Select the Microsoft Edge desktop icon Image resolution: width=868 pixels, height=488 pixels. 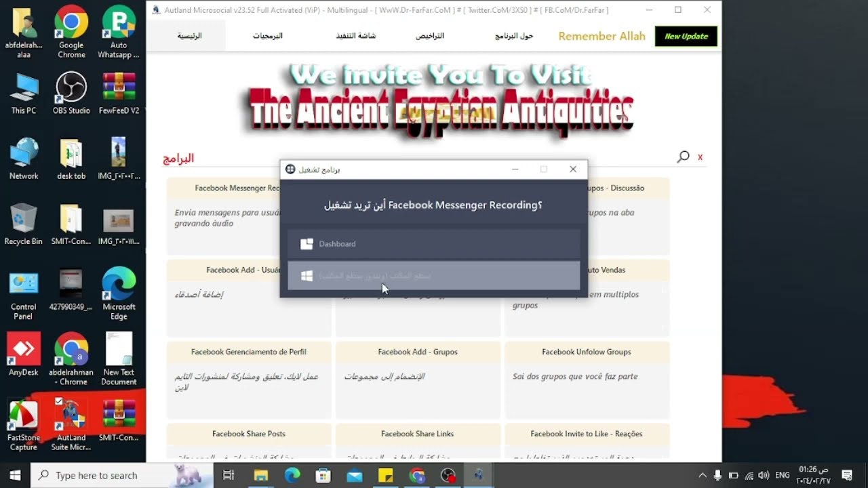pos(119,295)
